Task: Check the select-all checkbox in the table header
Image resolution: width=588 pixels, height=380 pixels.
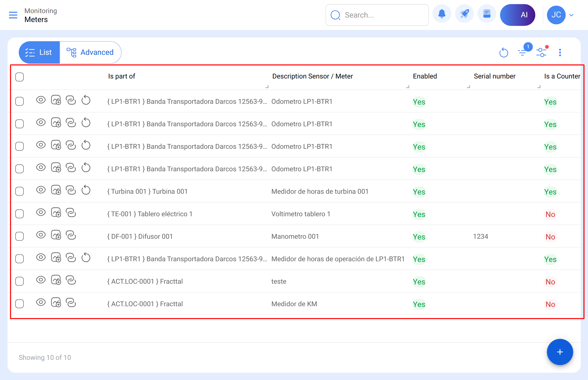Action: pyautogui.click(x=19, y=77)
